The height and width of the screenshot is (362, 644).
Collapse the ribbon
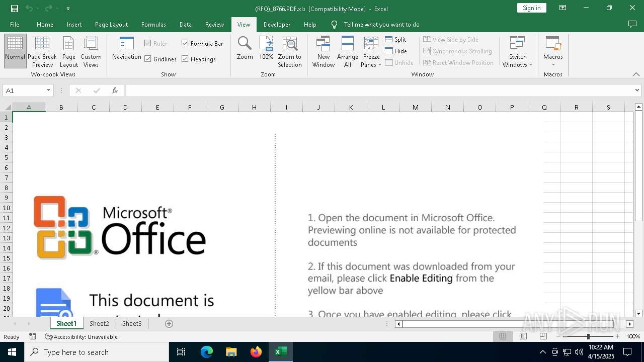pyautogui.click(x=636, y=74)
